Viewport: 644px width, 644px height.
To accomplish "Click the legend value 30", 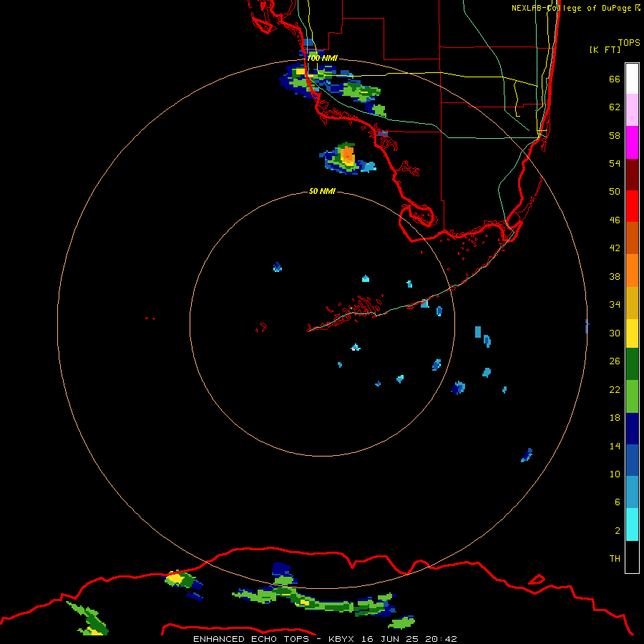I will click(615, 333).
